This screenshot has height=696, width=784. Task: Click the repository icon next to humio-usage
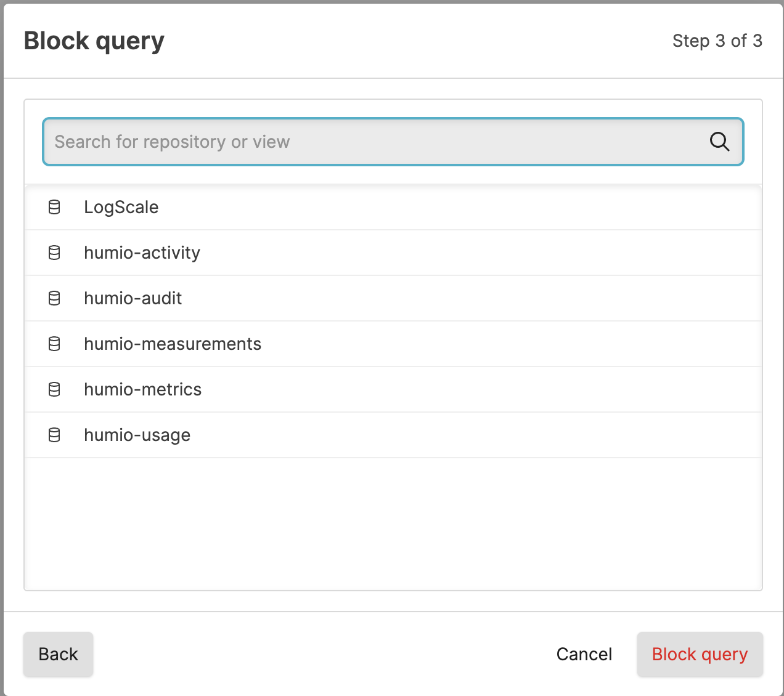(54, 435)
